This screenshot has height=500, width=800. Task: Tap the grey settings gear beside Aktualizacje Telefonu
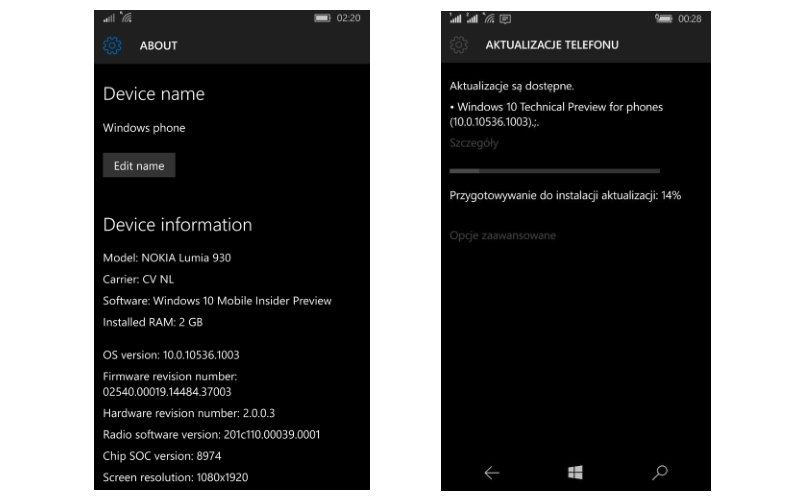459,45
